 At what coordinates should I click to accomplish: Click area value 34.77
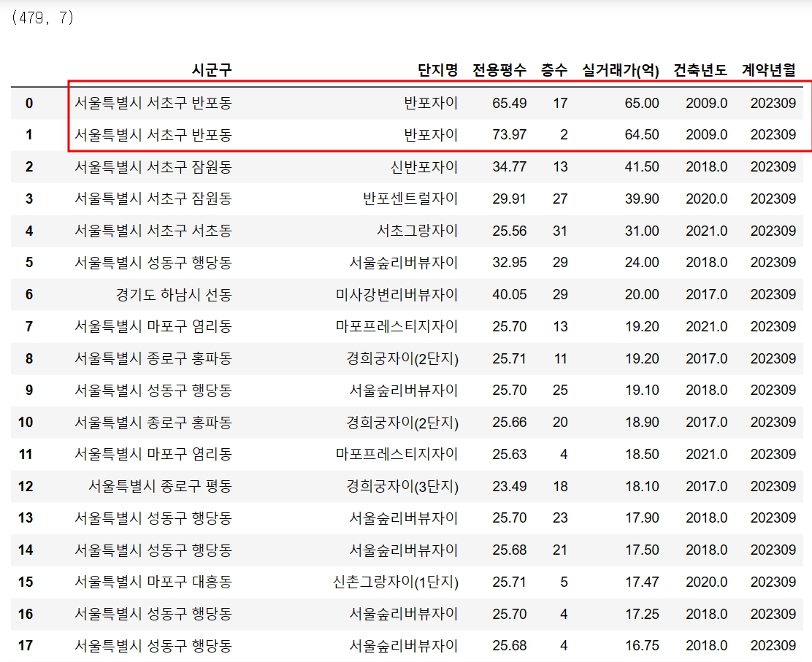click(x=509, y=166)
